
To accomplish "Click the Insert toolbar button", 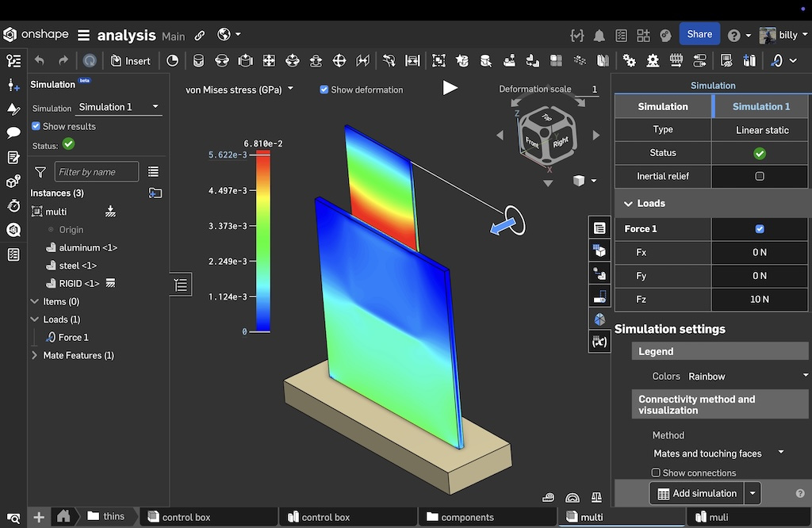I will pyautogui.click(x=131, y=61).
